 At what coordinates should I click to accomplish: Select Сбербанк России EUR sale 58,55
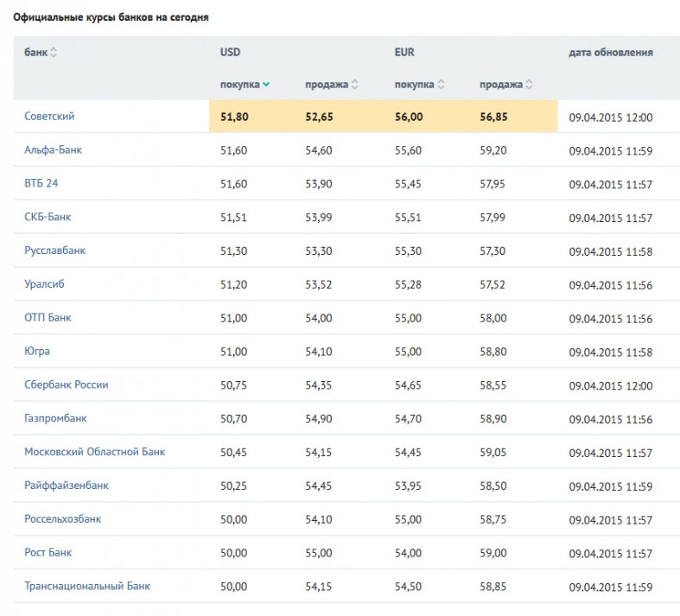click(493, 385)
